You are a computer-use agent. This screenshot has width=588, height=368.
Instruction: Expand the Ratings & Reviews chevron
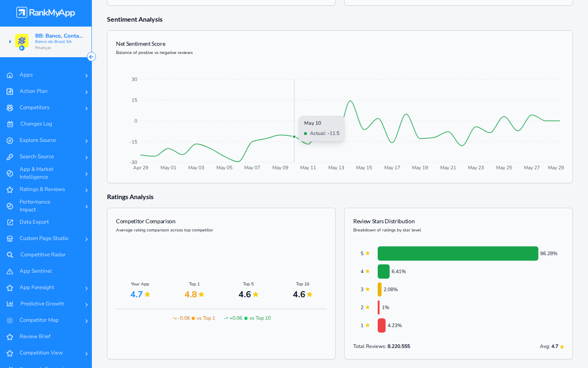click(x=87, y=190)
